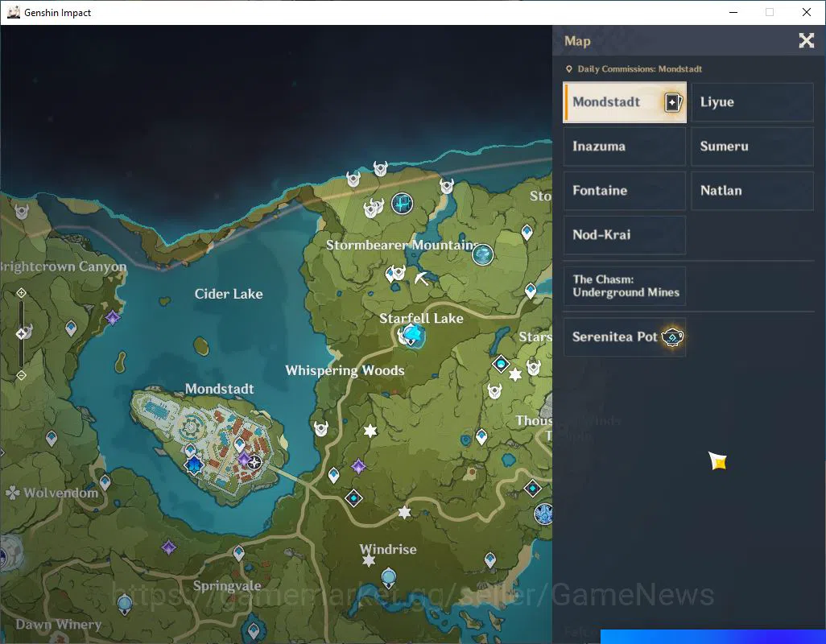Enter the Serenitea Pot teapot icon
This screenshot has height=644, width=826.
click(672, 337)
